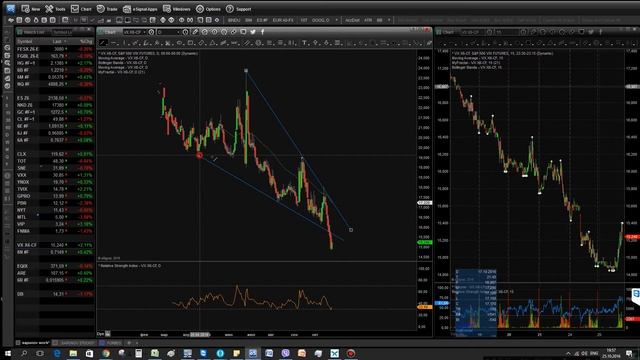Open the Chart menu
Image resolution: width=640 pixels, height=360 pixels.
coord(81,9)
